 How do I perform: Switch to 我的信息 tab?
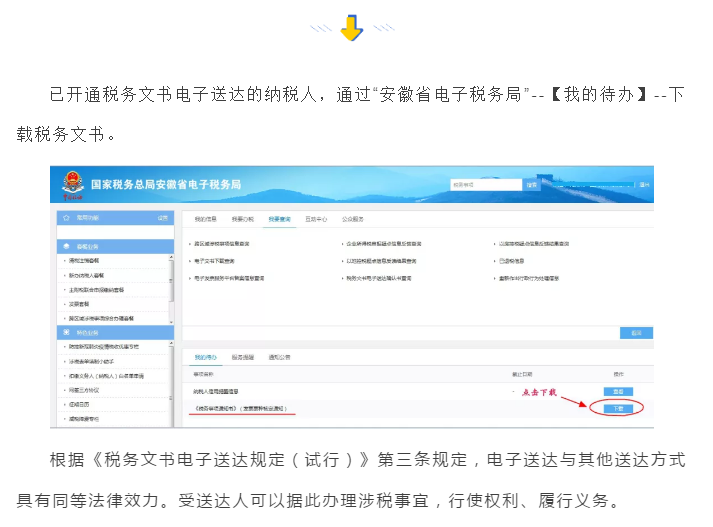tap(205, 218)
